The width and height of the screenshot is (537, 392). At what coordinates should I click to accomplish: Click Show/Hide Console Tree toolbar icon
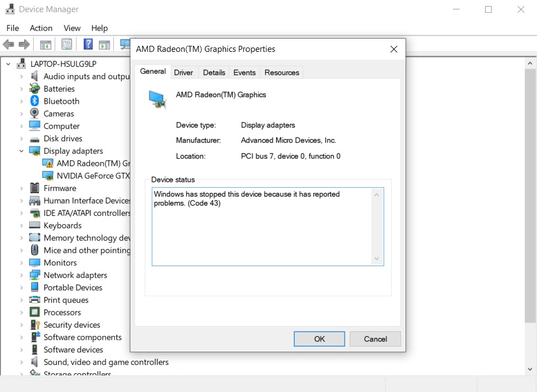coord(45,45)
